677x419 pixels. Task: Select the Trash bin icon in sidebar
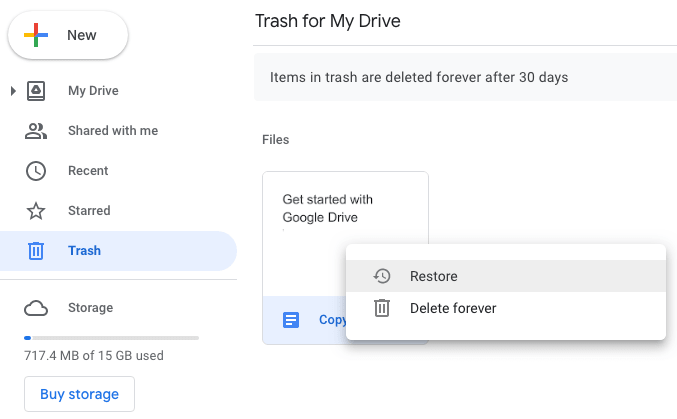point(36,251)
